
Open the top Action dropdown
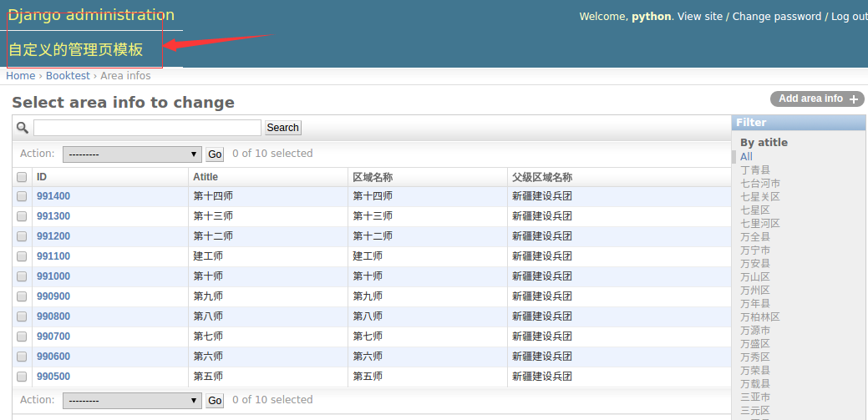(132, 154)
